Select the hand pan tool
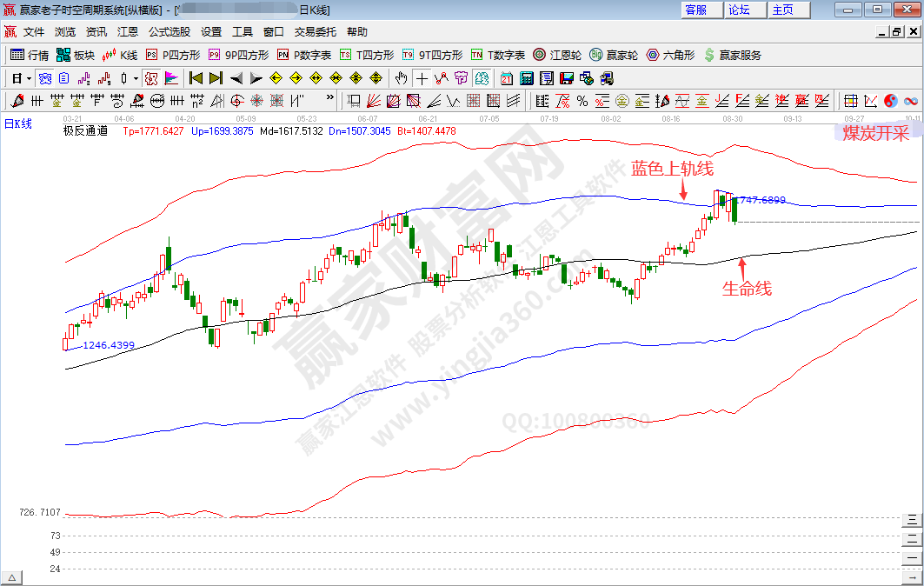Image resolution: width=924 pixels, height=586 pixels. pos(402,77)
